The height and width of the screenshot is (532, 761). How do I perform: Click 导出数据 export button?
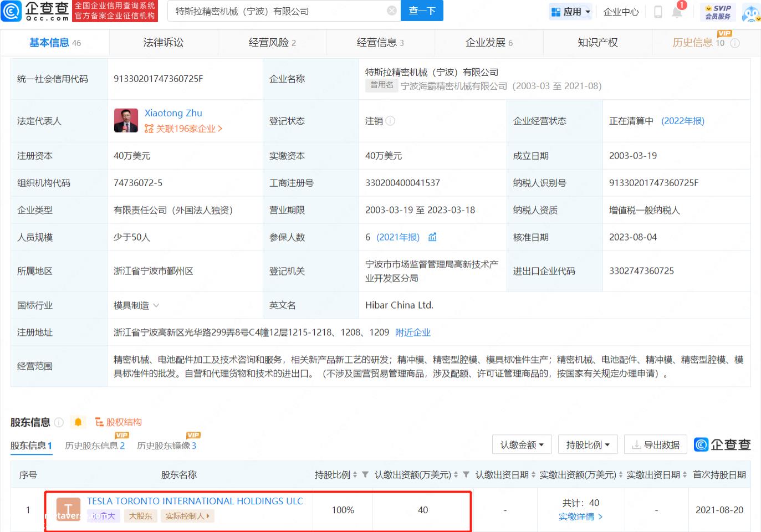[656, 444]
